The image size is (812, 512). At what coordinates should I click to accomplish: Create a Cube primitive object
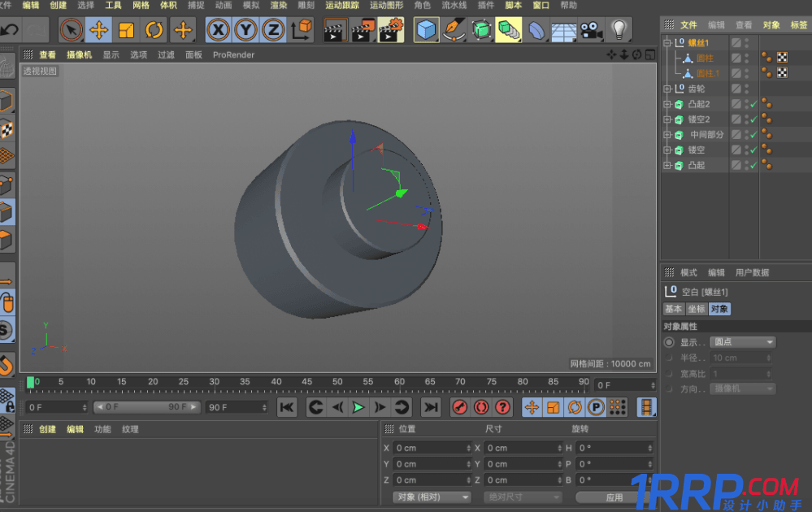425,30
